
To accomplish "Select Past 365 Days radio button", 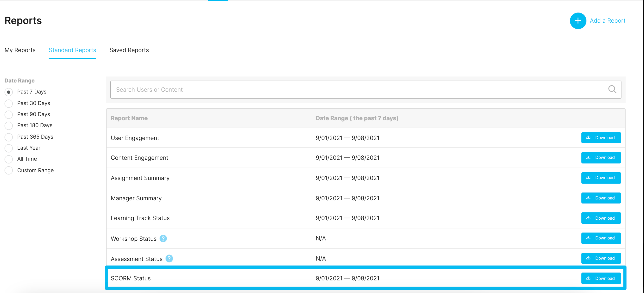I will [9, 137].
